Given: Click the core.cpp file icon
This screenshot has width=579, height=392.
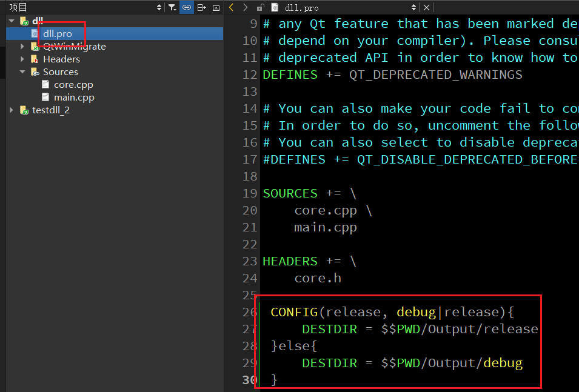Looking at the screenshot, I should pos(46,85).
